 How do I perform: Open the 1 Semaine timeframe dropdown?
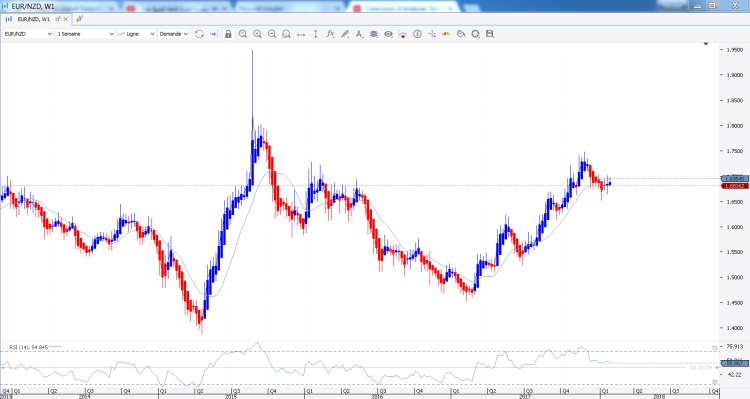(x=85, y=34)
